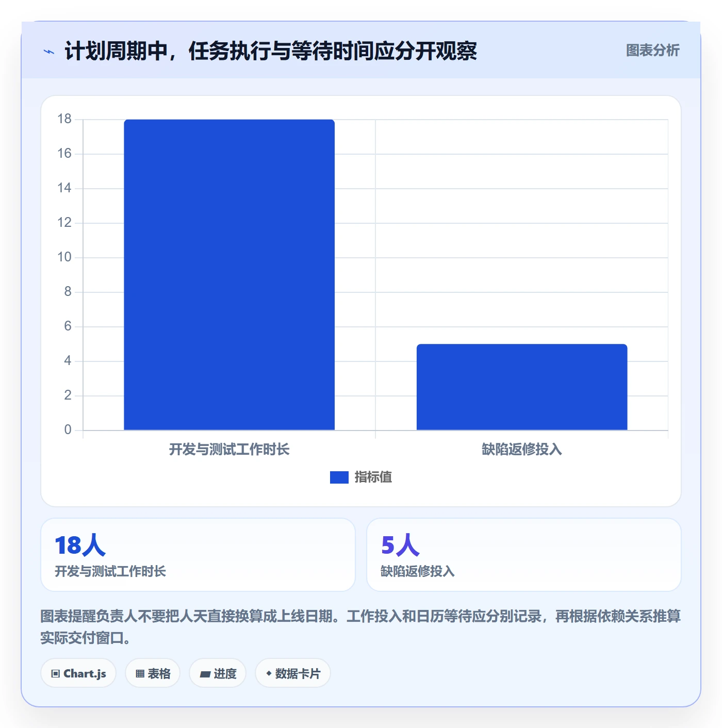Click the diamond icon in 数据卡片 tag
The image size is (722, 728).
269,673
